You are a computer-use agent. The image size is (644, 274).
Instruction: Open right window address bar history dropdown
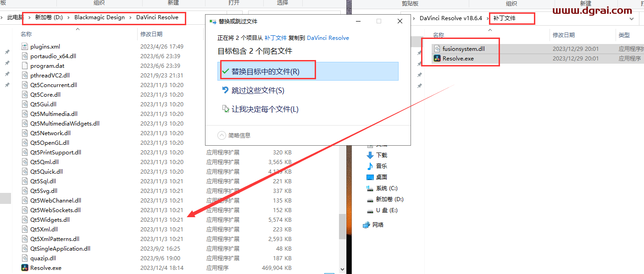pyautogui.click(x=632, y=19)
